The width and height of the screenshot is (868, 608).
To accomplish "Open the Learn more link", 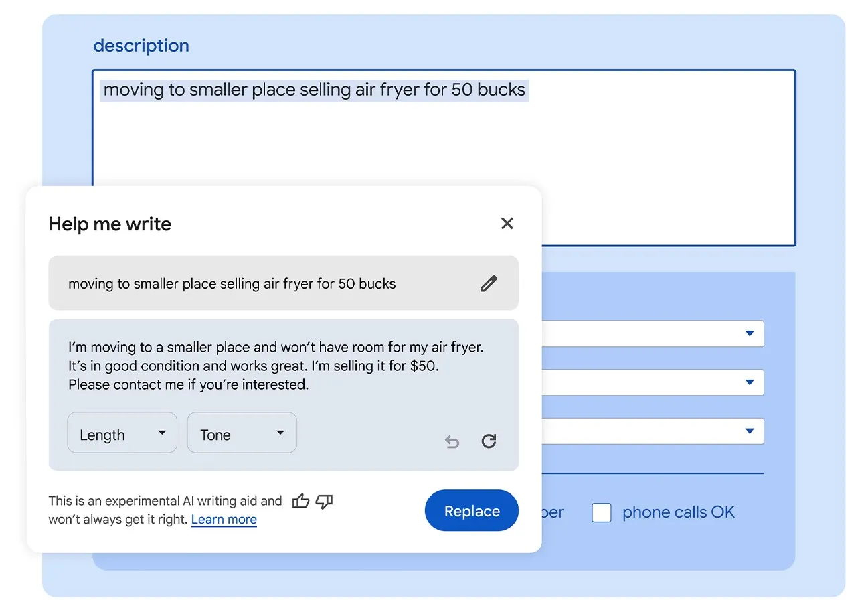I will click(224, 520).
